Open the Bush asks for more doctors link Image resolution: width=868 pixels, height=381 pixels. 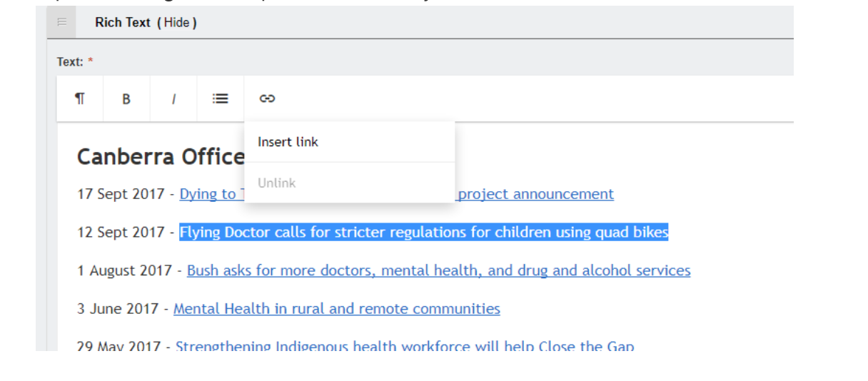[x=438, y=271]
